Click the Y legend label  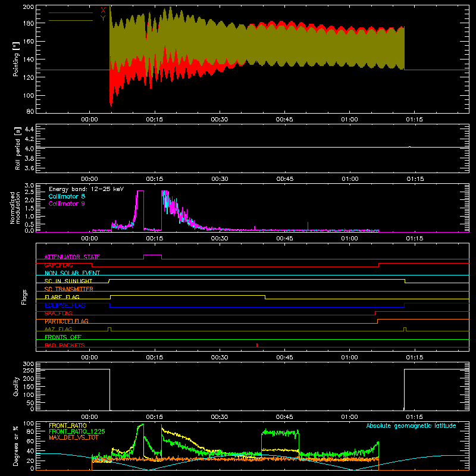click(103, 18)
